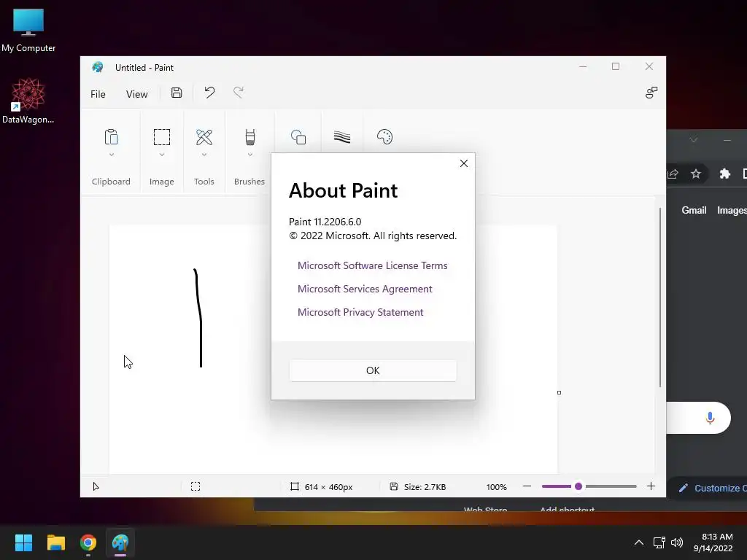Open Microsoft Privacy Statement link
The width and height of the screenshot is (747, 560).
pyautogui.click(x=360, y=312)
